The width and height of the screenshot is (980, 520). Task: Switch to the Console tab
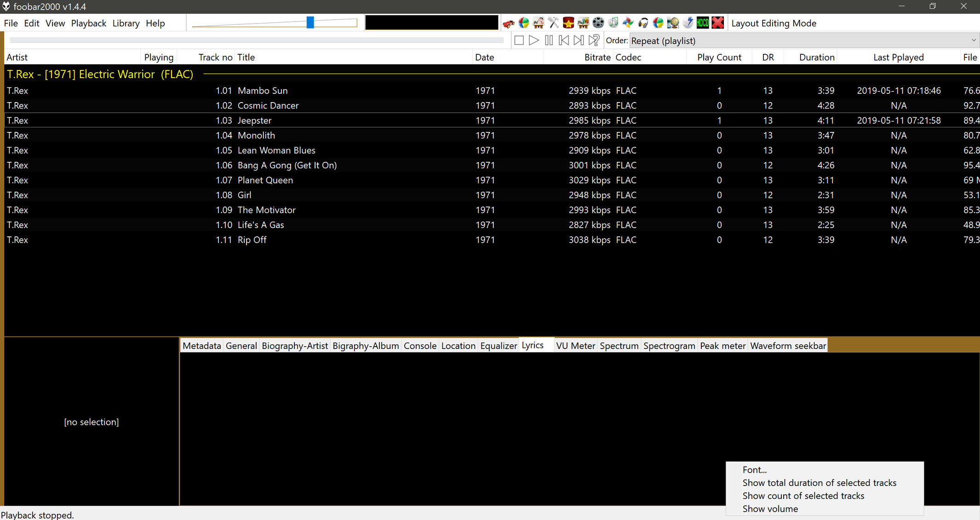pos(420,346)
